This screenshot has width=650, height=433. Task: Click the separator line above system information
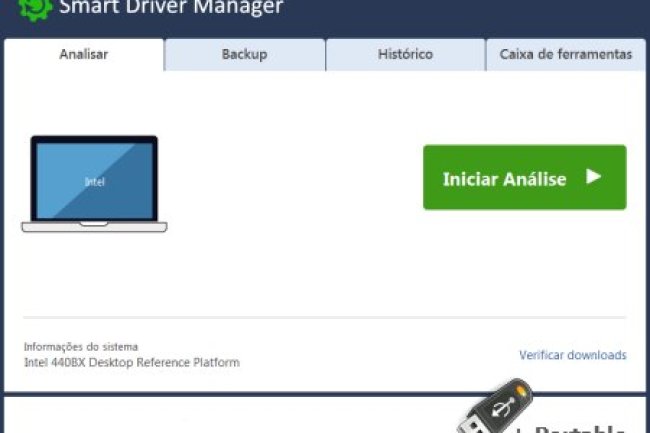pos(324,318)
